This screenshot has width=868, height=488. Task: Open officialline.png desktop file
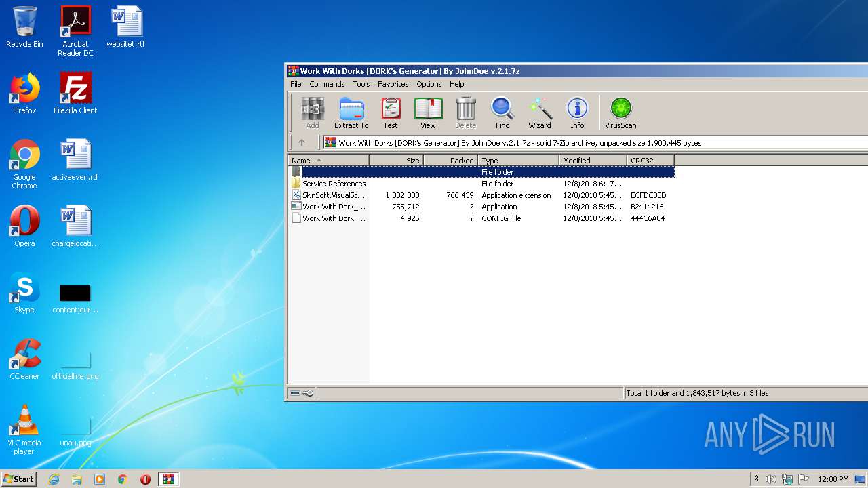pos(75,366)
